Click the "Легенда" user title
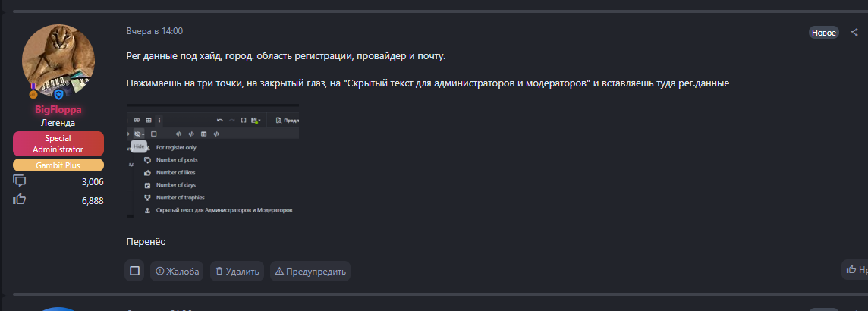Viewport: 868px width, 311px height. tap(58, 123)
